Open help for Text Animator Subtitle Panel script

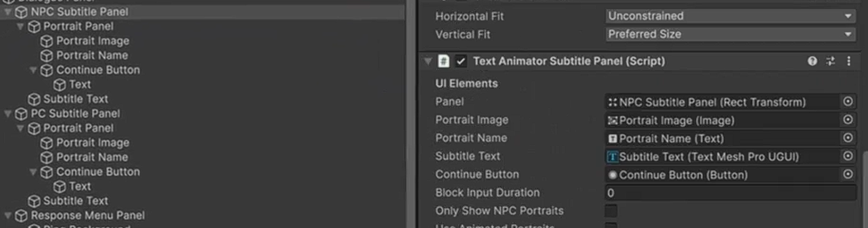pos(812,61)
